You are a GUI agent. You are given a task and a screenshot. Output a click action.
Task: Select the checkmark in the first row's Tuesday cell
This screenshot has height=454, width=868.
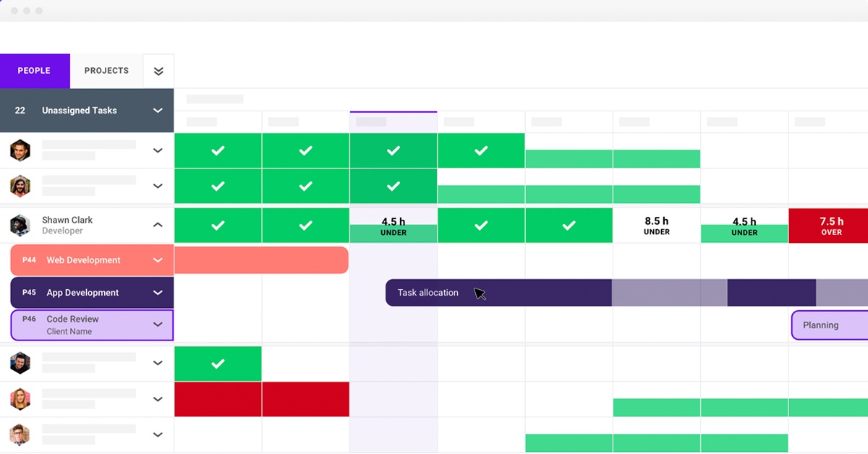[x=305, y=150]
